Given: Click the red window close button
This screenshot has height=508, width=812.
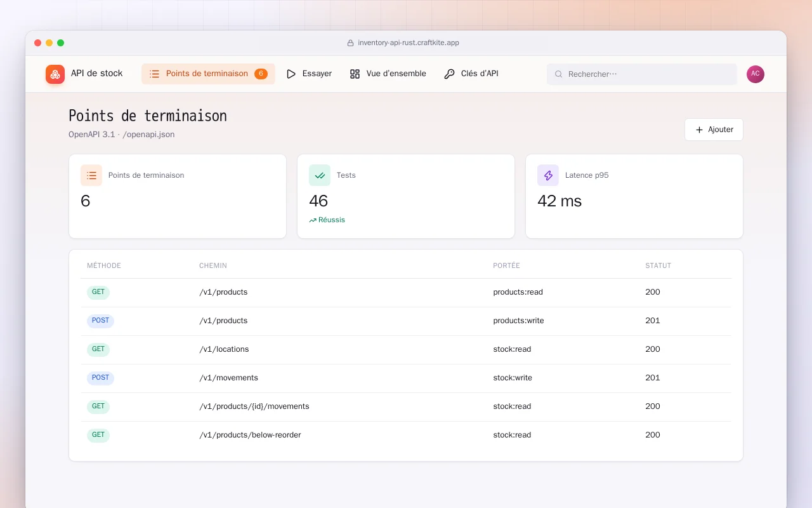Looking at the screenshot, I should [38, 43].
